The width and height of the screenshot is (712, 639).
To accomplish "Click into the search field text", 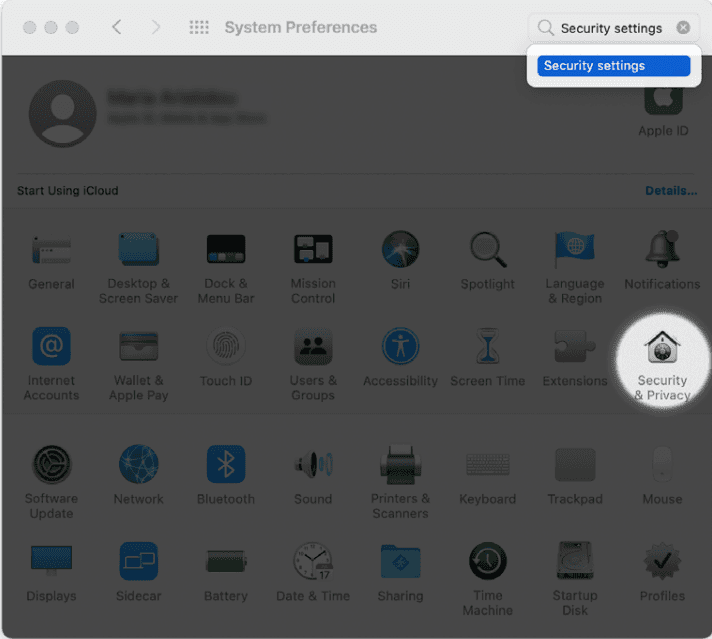I will (611, 28).
